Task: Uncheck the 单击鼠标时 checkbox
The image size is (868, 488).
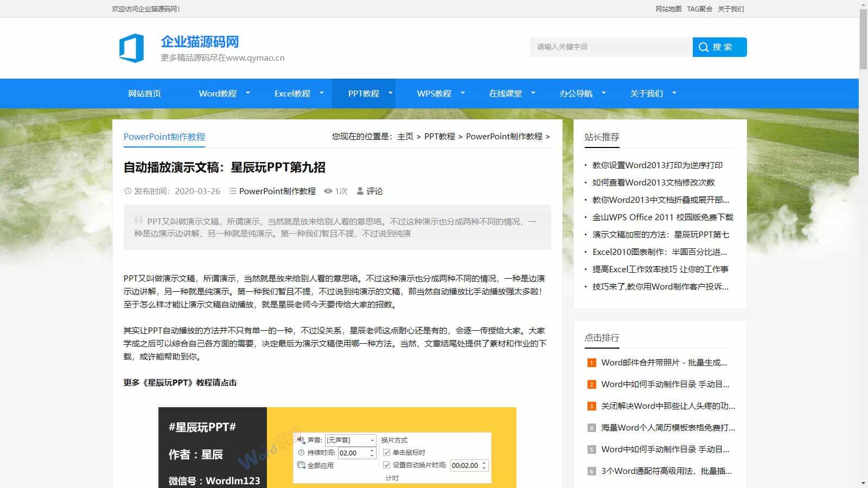Action: point(386,453)
